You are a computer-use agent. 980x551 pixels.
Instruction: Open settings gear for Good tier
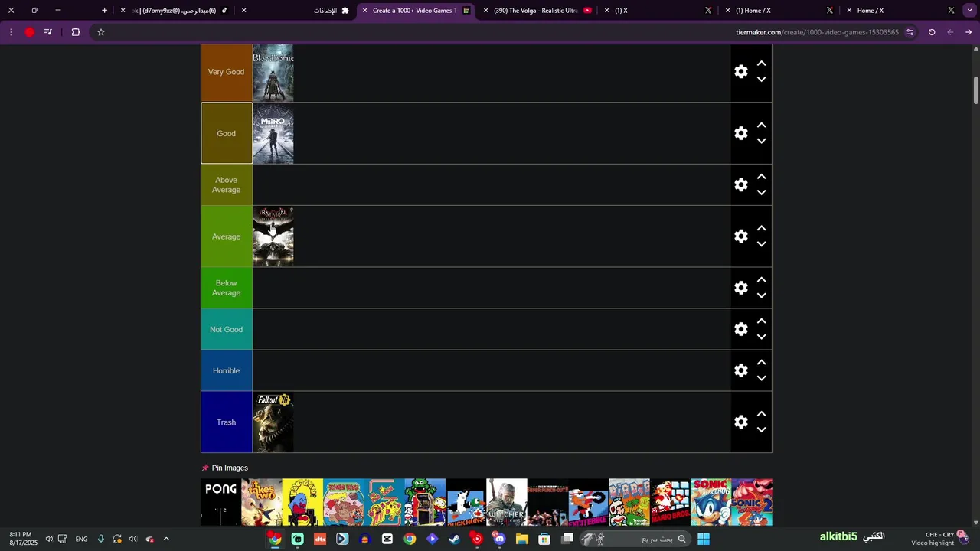tap(740, 133)
